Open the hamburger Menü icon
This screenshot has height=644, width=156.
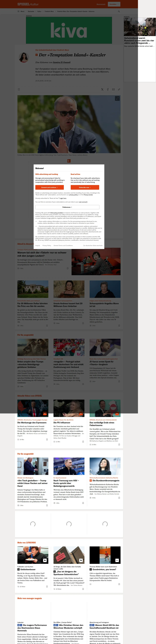(18, 11)
